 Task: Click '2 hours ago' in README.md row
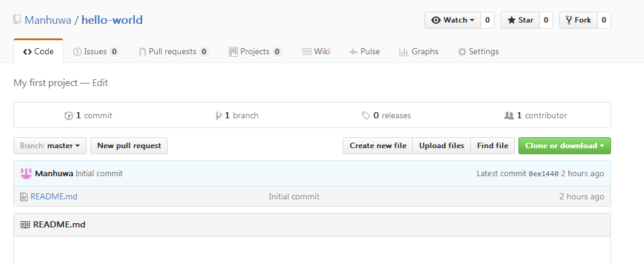582,197
